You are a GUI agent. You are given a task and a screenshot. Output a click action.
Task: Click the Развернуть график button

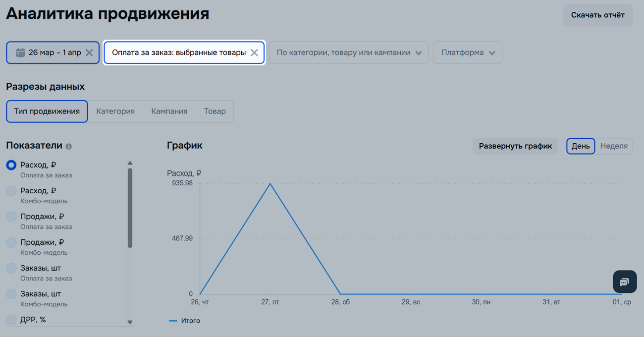pos(515,146)
